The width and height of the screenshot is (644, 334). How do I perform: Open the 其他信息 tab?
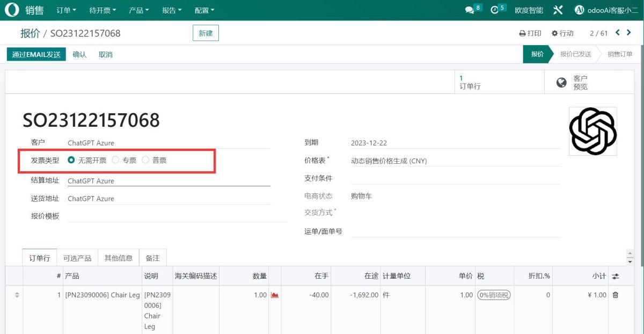click(x=119, y=258)
